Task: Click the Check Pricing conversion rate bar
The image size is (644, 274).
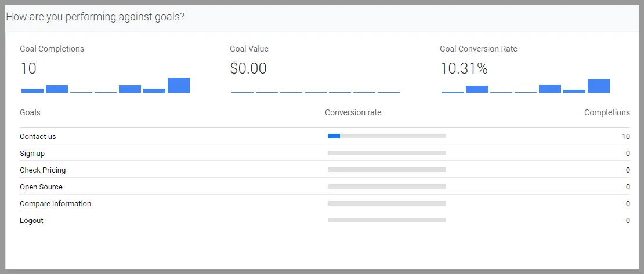Action: pos(386,170)
